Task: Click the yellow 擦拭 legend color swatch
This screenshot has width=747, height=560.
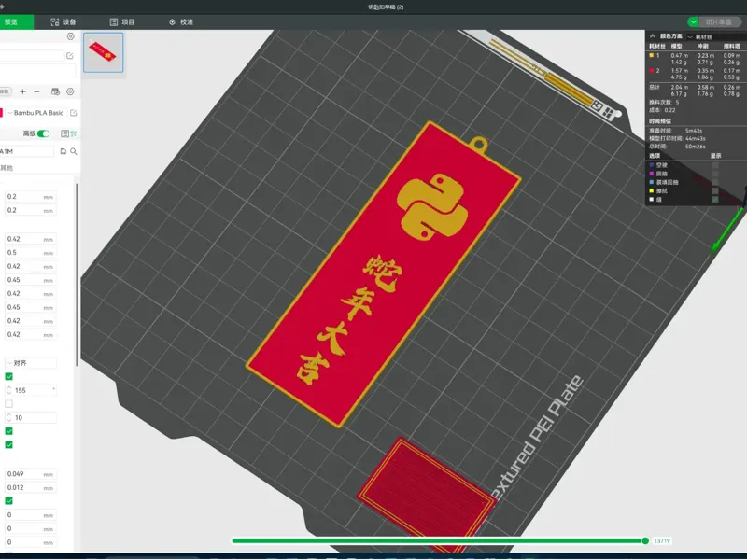Action: pos(651,191)
